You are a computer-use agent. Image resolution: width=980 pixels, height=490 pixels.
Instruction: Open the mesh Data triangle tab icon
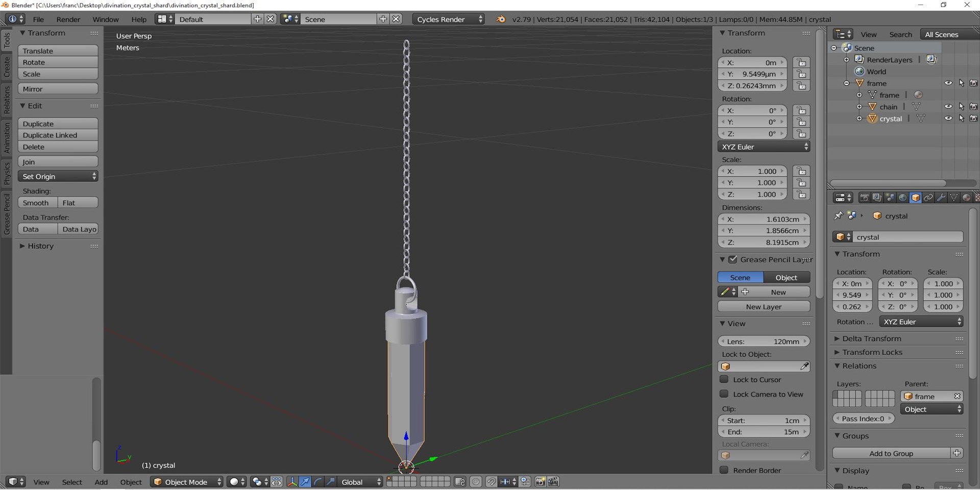coord(954,198)
